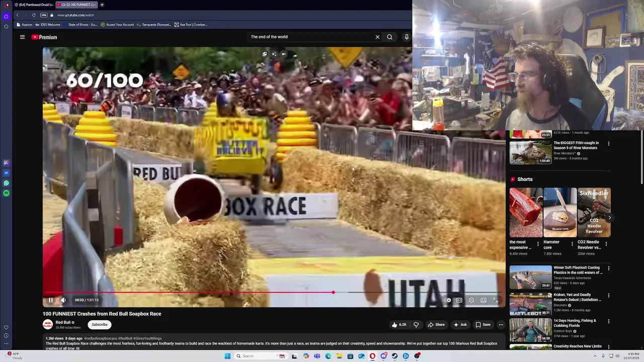Open the BIGGEST FISH River Monsters thumbnail
Image resolution: width=644 pixels, height=362 pixels.
click(530, 152)
